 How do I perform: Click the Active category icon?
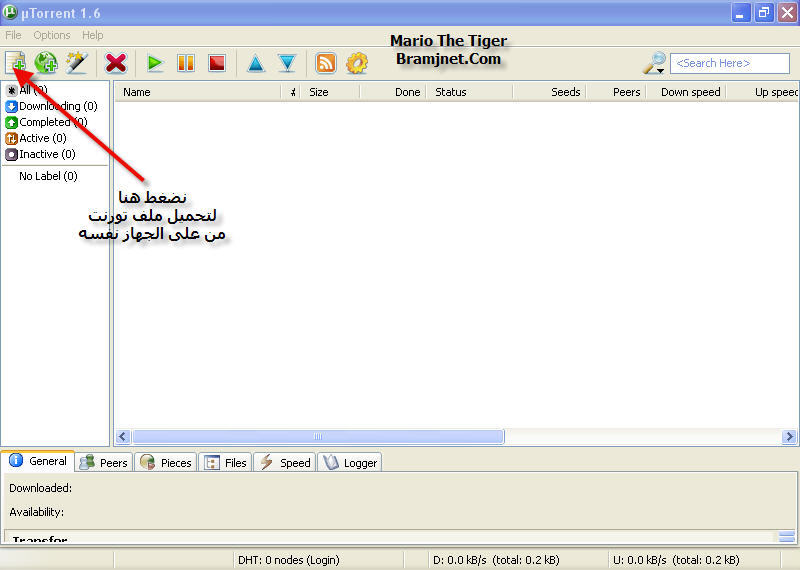coord(11,138)
